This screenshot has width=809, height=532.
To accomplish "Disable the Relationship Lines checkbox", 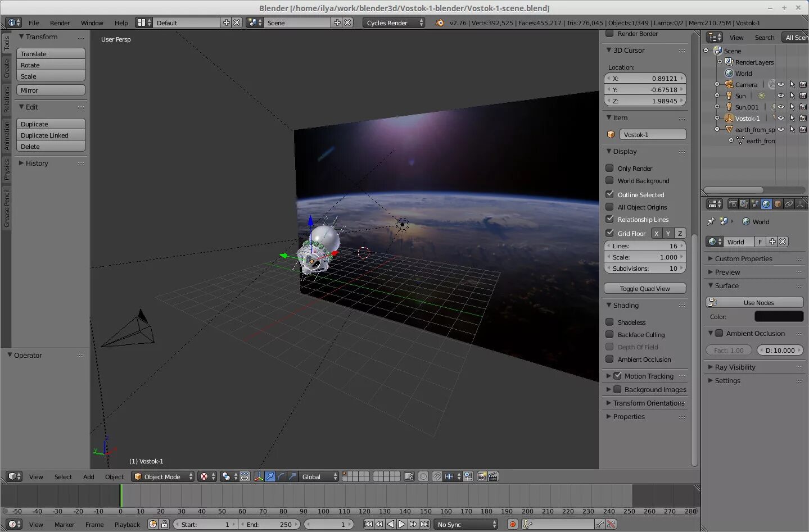I will (x=609, y=219).
